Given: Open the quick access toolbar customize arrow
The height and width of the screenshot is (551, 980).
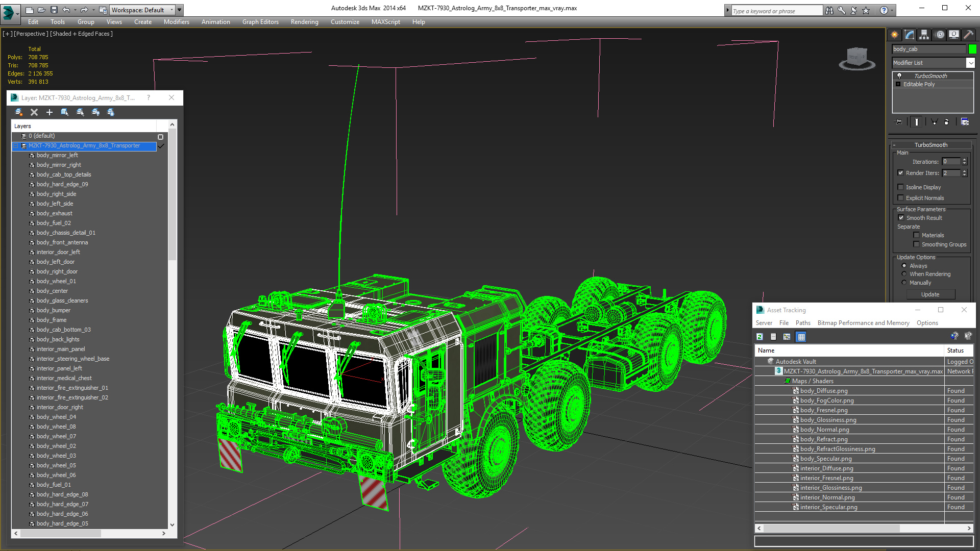Looking at the screenshot, I should tap(180, 10).
